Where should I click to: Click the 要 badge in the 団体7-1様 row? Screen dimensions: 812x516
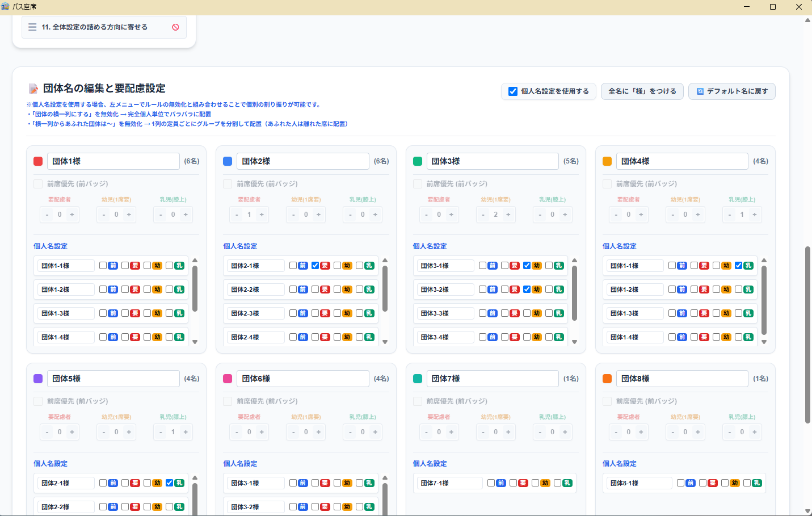pyautogui.click(x=523, y=483)
